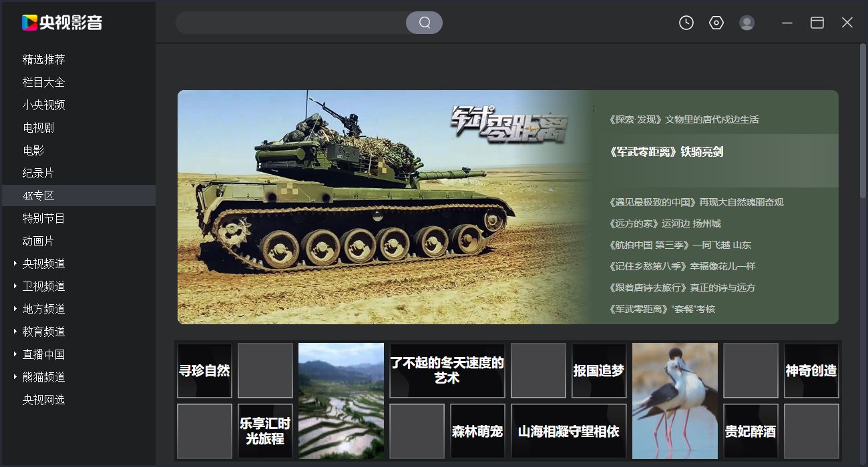Click the user profile avatar icon
The height and width of the screenshot is (467, 868).
click(746, 22)
